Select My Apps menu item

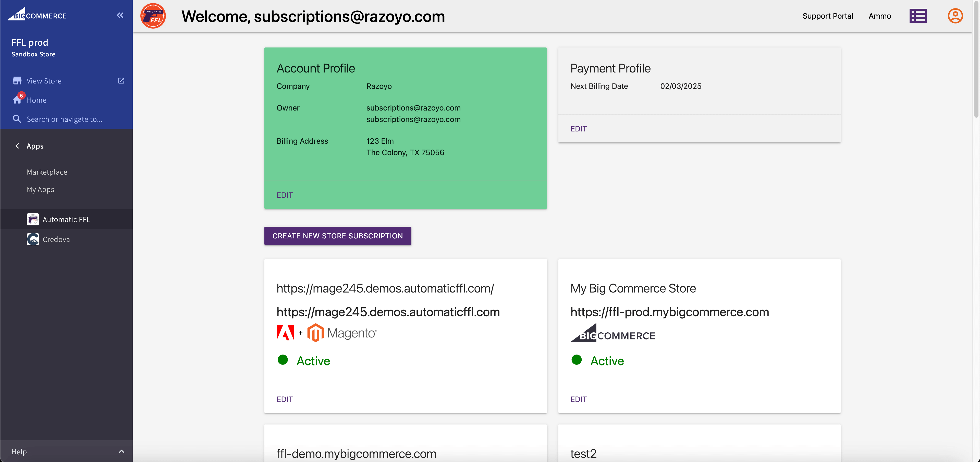pos(40,189)
